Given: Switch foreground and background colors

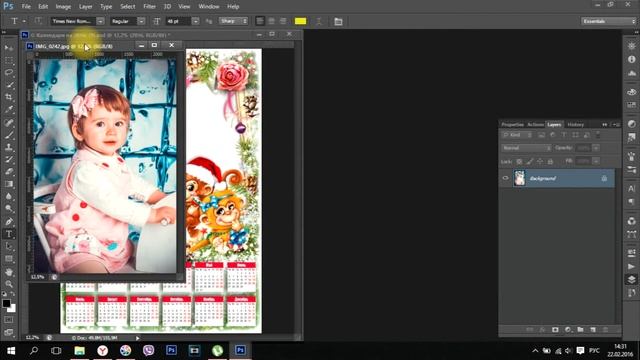Looking at the screenshot, I should (13, 294).
